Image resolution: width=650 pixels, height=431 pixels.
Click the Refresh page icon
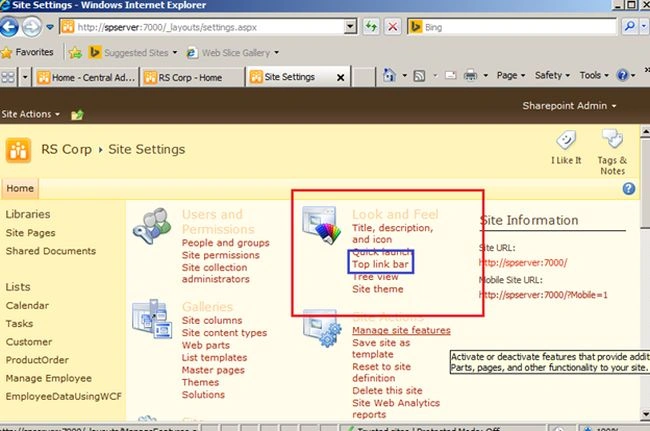[371, 27]
